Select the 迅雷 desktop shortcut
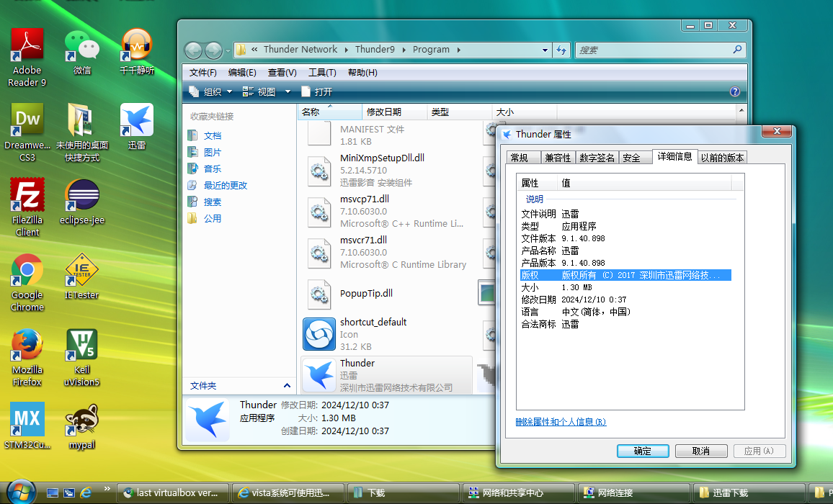The image size is (833, 504). (136, 127)
